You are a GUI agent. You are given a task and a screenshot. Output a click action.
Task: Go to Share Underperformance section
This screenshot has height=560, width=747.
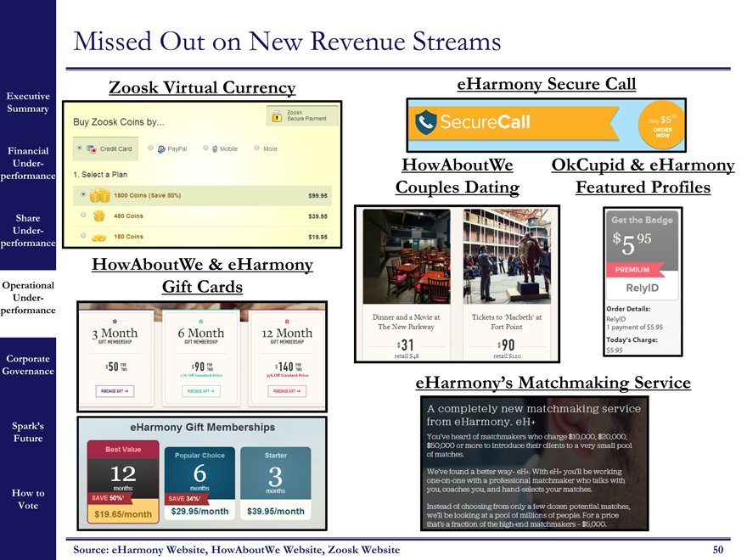click(28, 231)
